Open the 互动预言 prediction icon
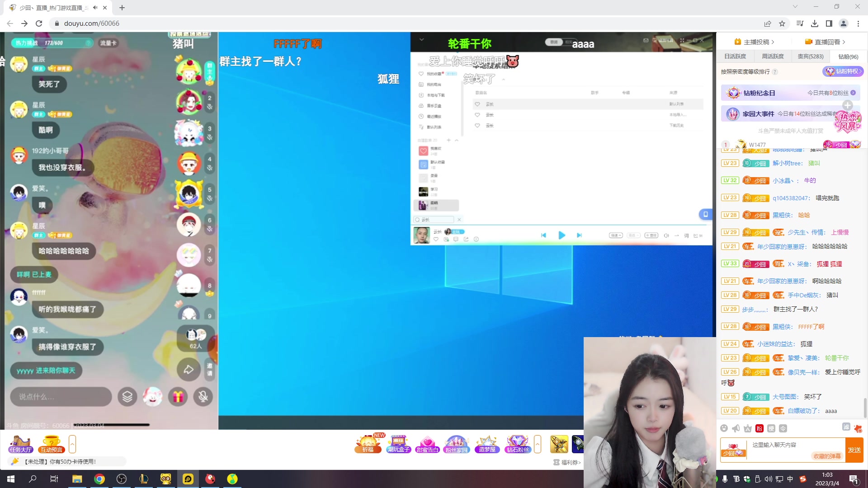868x488 pixels. (52, 444)
